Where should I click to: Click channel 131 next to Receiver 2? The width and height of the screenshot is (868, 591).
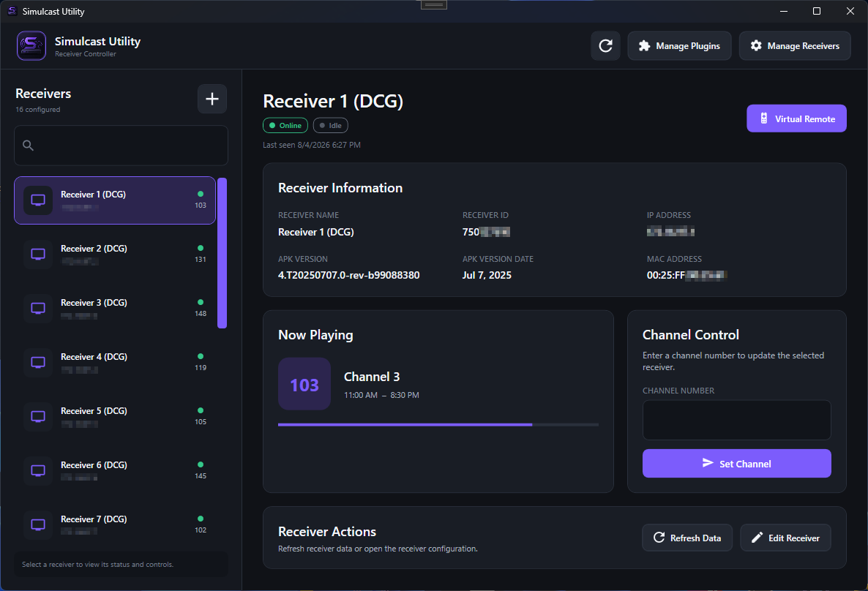point(201,260)
